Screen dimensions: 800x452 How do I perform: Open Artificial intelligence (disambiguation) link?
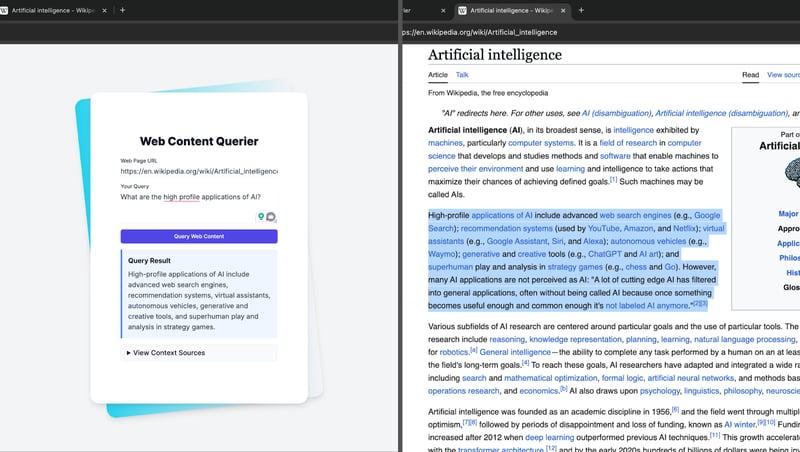click(722, 113)
